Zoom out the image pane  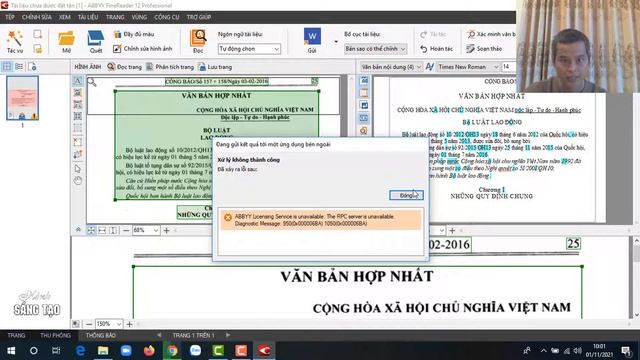click(x=126, y=231)
